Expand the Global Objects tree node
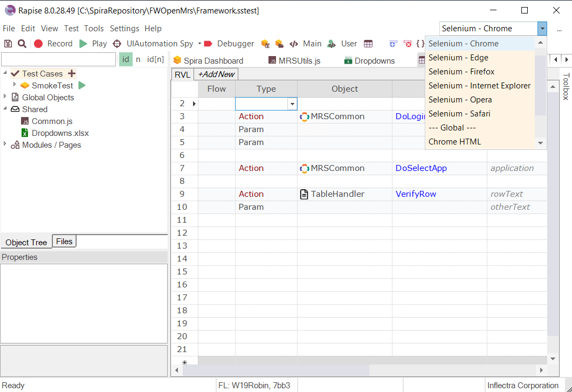The image size is (572, 392). click(5, 97)
